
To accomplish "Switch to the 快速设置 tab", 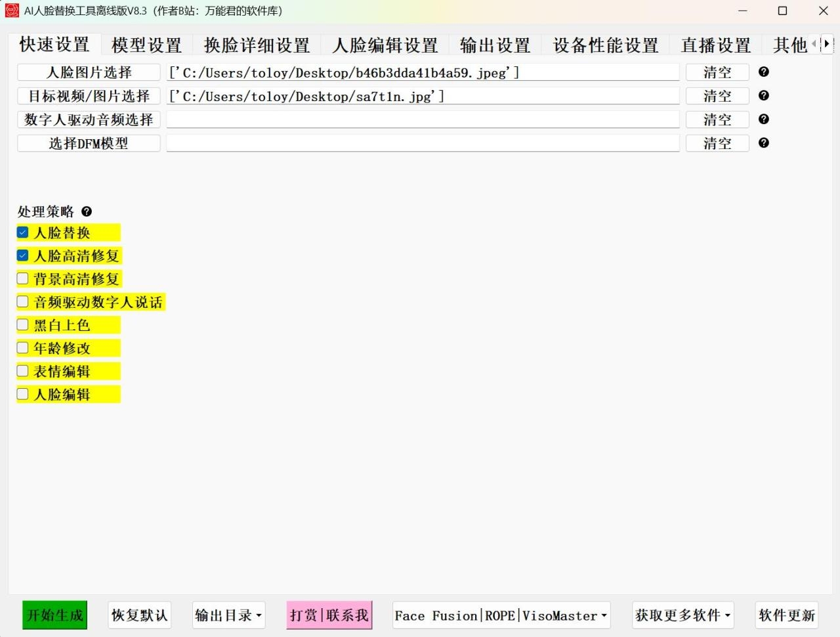I will pos(54,45).
